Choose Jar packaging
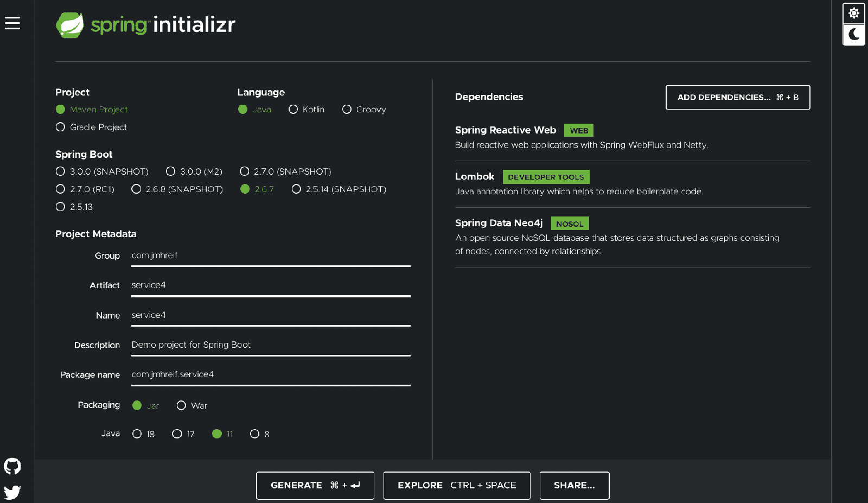The height and width of the screenshot is (503, 868). (x=146, y=406)
